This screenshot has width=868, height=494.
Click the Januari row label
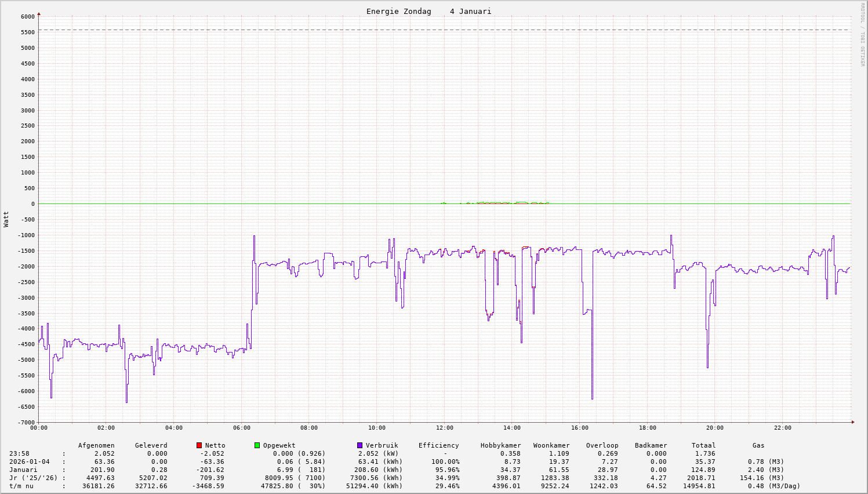23,470
